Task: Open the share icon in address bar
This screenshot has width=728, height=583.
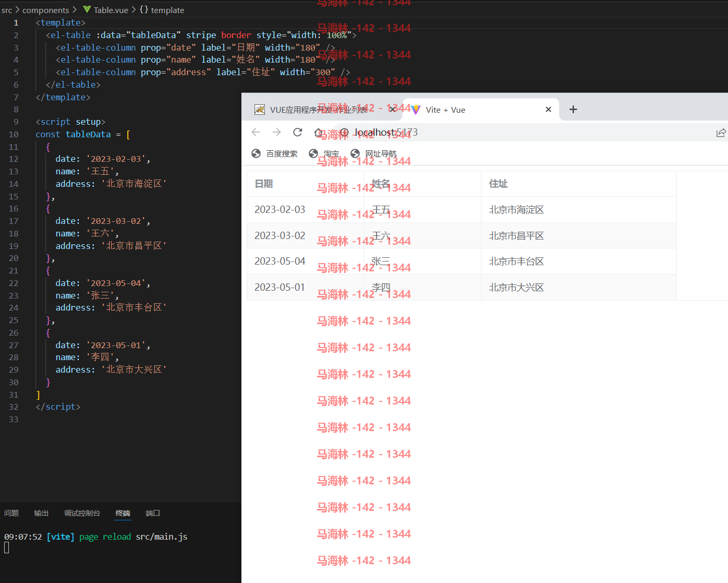Action: click(721, 133)
